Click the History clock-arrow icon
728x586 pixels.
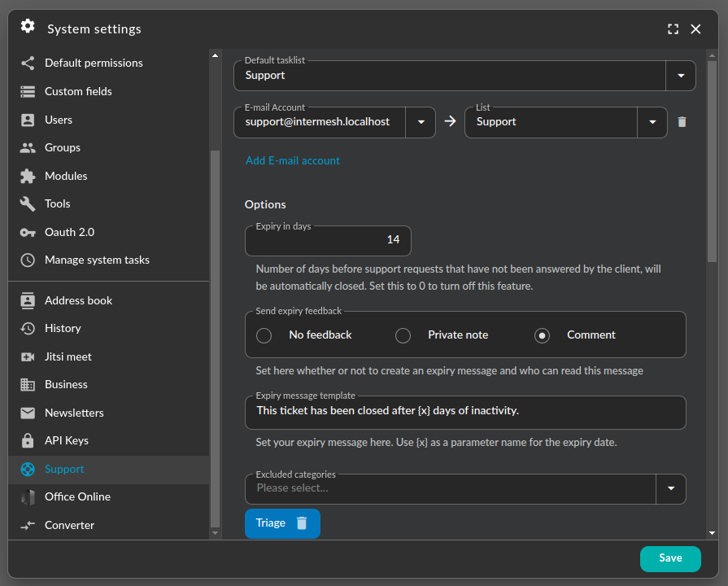tap(28, 329)
